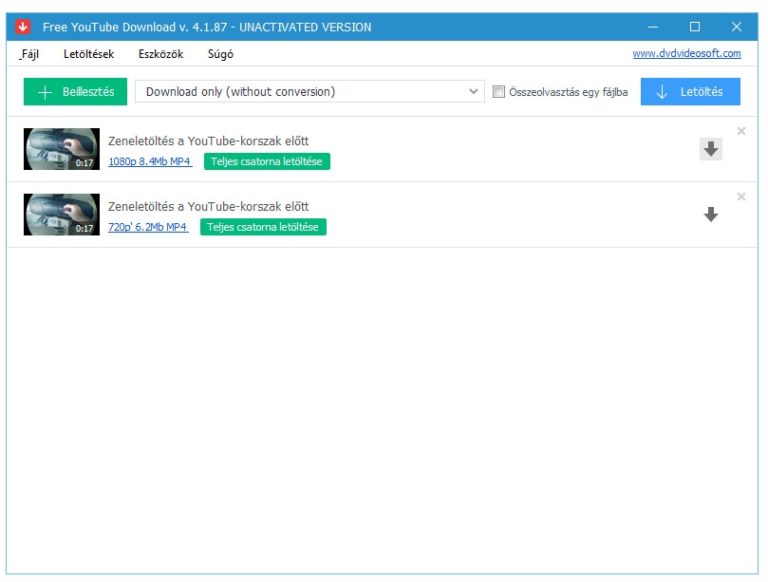Open the Fájl menu
This screenshot has width=768, height=582.
[x=29, y=54]
